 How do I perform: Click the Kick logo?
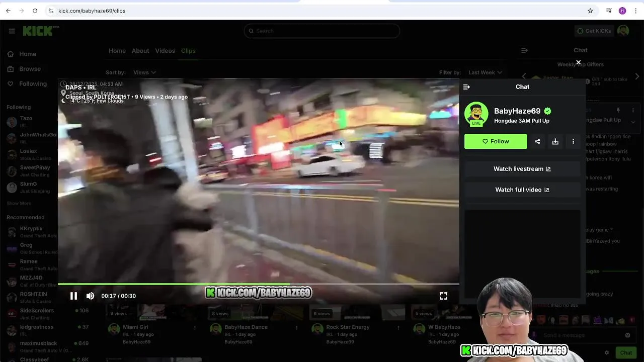pos(40,31)
